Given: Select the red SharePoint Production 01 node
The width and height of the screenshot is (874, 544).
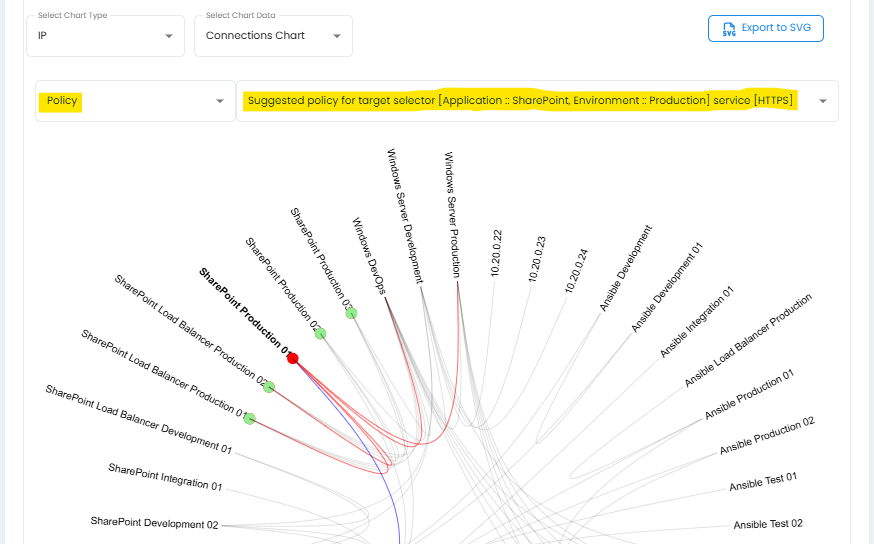Looking at the screenshot, I should (293, 358).
